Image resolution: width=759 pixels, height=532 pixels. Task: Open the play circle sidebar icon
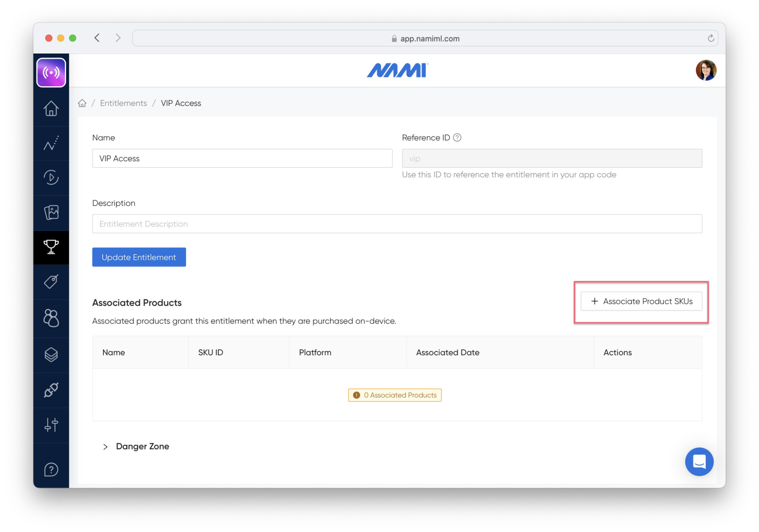pos(51,178)
